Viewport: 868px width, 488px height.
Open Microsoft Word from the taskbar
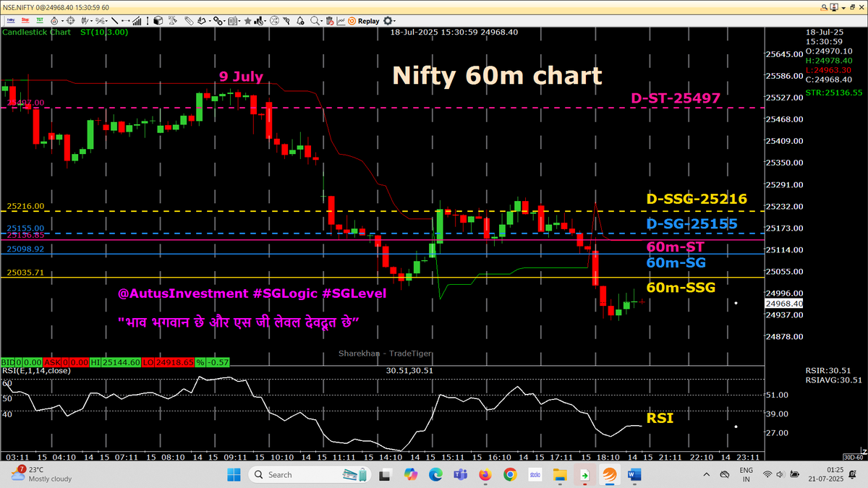pos(634,474)
